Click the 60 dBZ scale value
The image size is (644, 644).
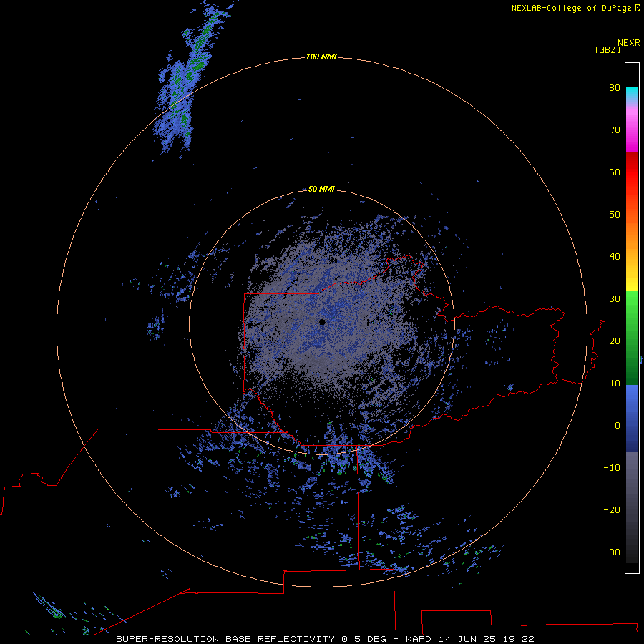click(615, 172)
